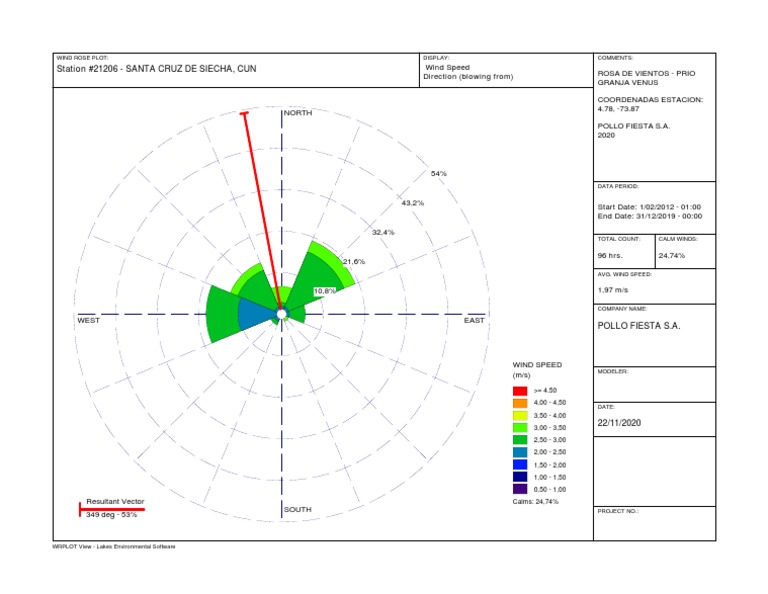Click the 'ROSA DE VIENTOS - PRIO' comment line

tap(646, 73)
